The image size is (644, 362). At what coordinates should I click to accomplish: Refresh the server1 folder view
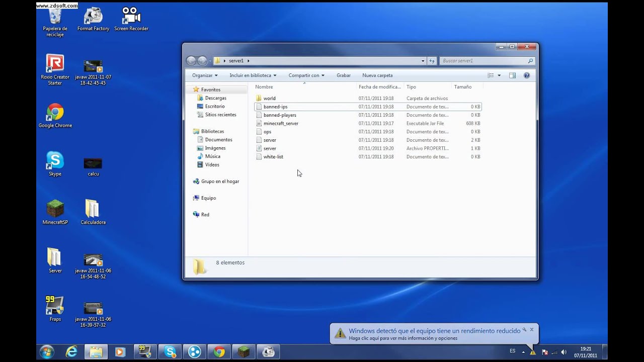(x=432, y=61)
